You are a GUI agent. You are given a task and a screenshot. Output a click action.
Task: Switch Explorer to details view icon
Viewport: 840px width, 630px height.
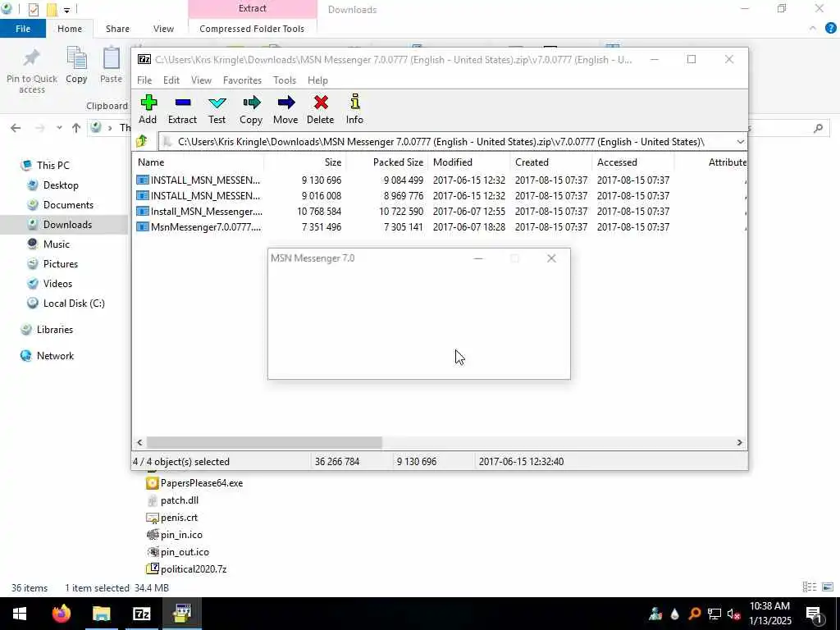(x=810, y=587)
